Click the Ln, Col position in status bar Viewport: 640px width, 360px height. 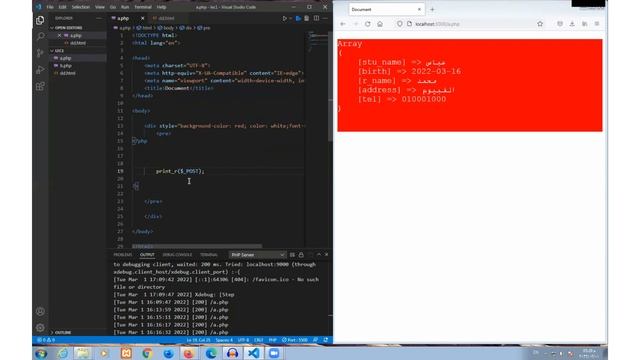click(198, 340)
